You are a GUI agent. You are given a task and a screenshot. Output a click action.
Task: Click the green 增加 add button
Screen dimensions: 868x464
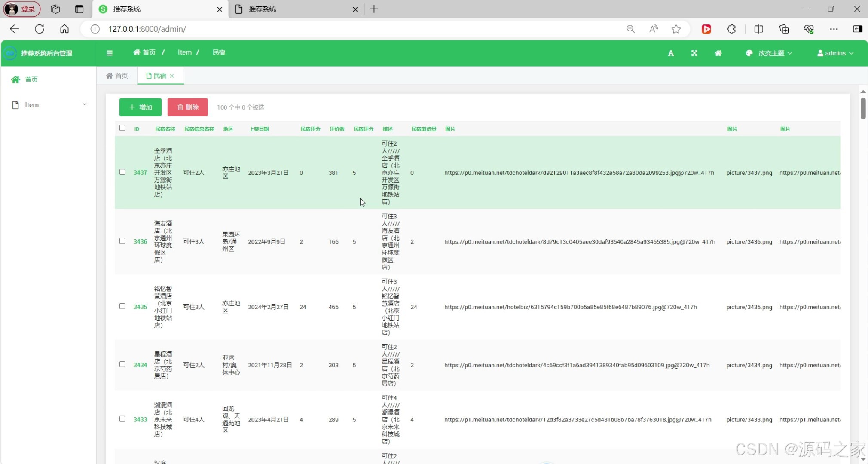141,107
